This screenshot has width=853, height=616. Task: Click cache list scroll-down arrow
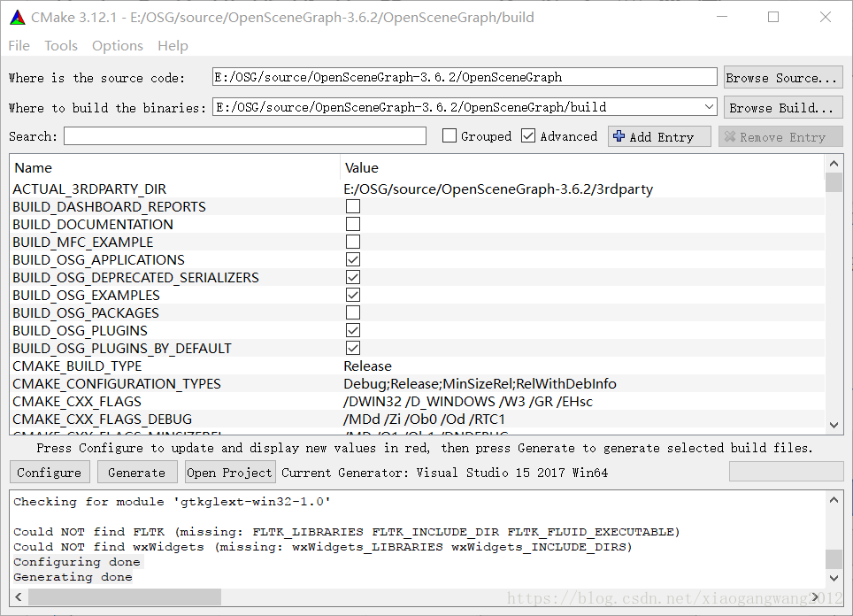(x=834, y=425)
